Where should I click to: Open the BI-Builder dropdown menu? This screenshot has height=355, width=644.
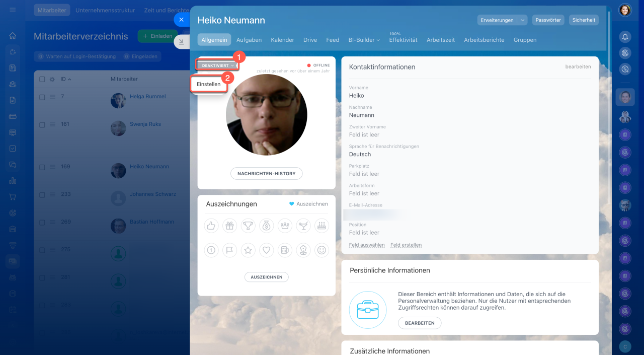click(364, 40)
